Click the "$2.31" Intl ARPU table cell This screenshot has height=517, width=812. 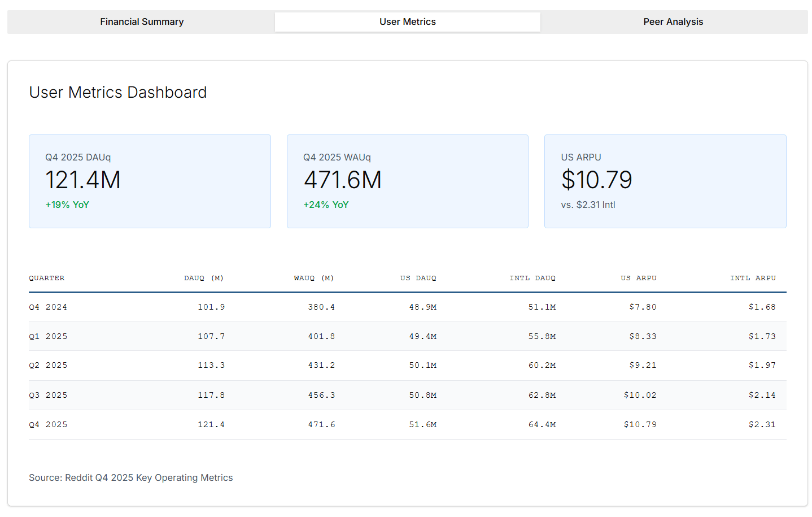click(x=762, y=425)
